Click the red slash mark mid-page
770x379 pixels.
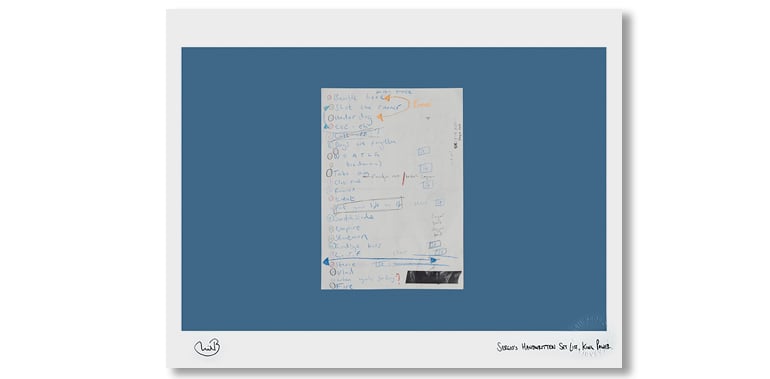pyautogui.click(x=403, y=179)
